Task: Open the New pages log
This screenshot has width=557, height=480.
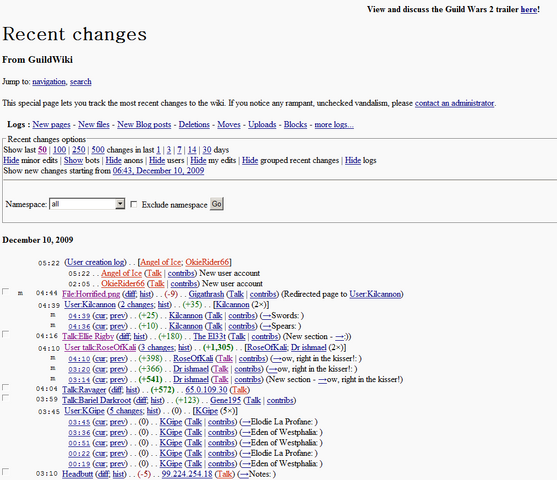Action: point(52,125)
